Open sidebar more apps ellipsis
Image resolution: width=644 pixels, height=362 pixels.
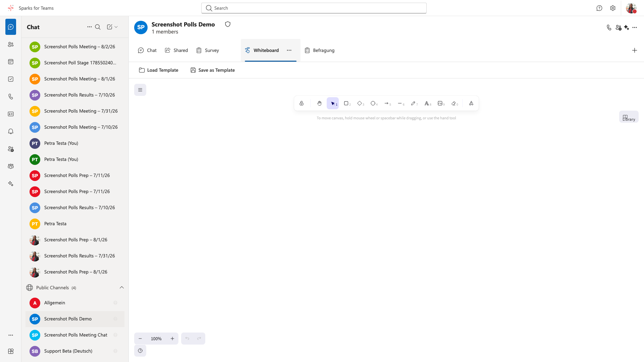pos(11,335)
